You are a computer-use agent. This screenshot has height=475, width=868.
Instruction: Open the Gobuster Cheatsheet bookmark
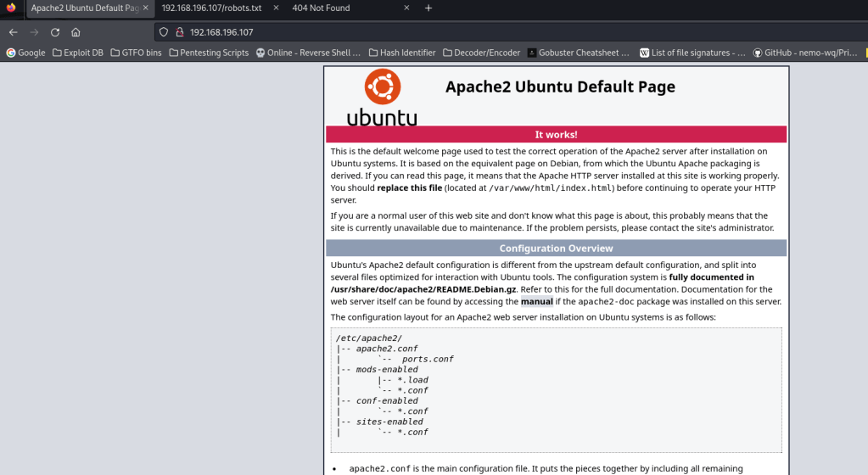[x=579, y=53]
